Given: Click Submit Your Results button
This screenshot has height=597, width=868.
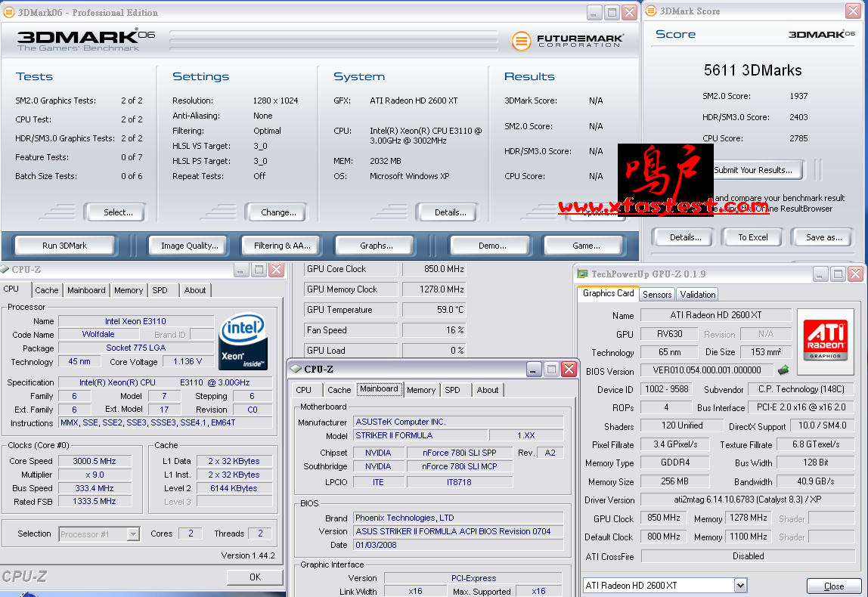Looking at the screenshot, I should pos(752,170).
